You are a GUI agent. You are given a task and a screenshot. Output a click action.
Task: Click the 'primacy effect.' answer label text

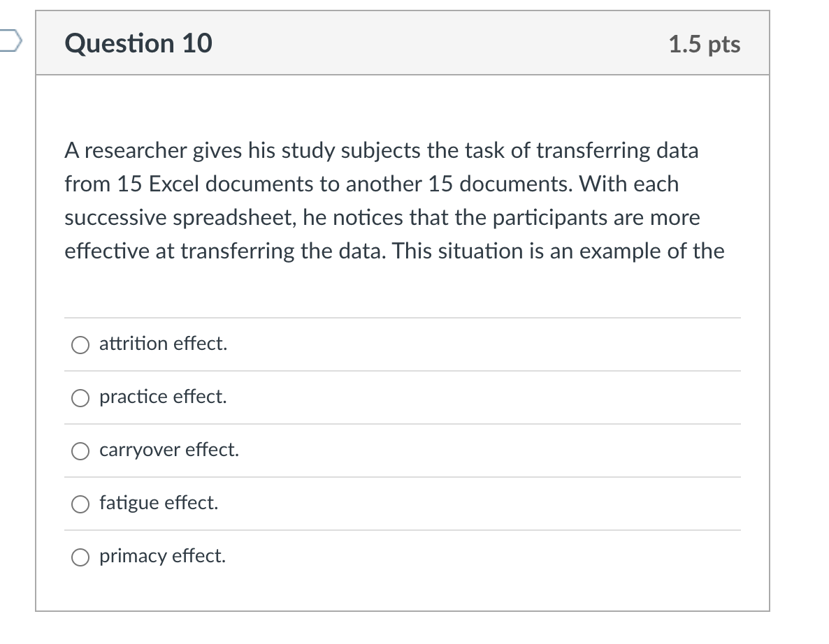(162, 556)
